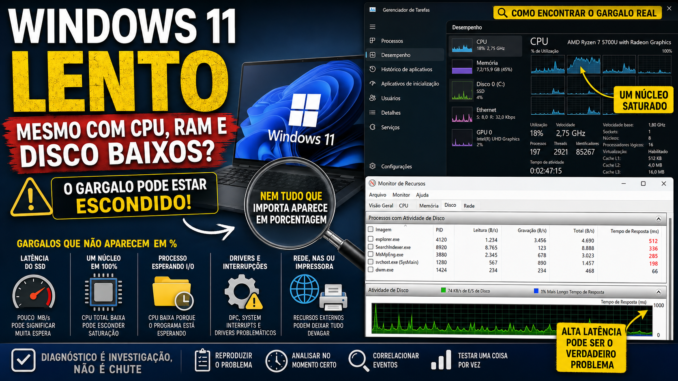The width and height of the screenshot is (678, 381).
Task: Click the red response time value 512
Action: [653, 241]
